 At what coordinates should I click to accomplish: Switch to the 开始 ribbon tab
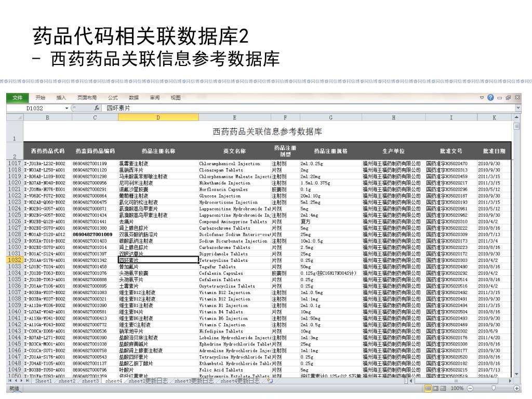click(x=41, y=98)
